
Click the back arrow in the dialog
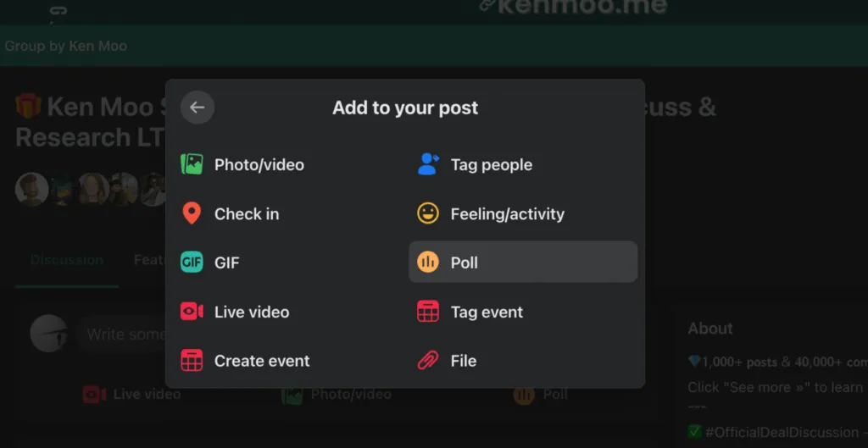198,108
